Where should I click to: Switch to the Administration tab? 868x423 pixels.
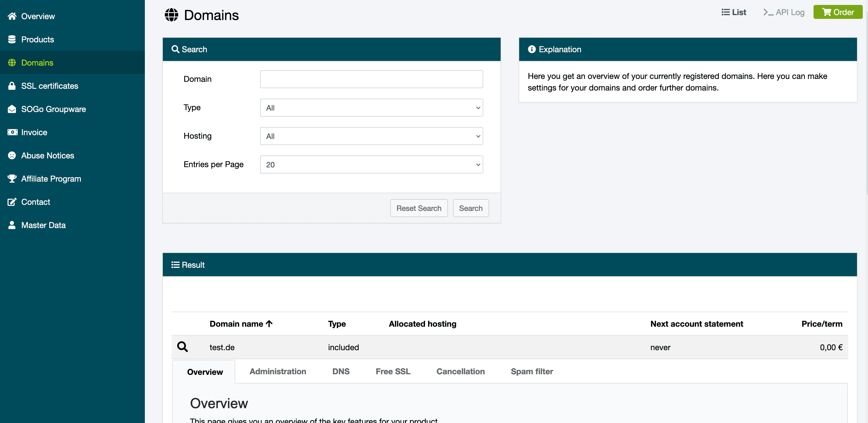277,371
